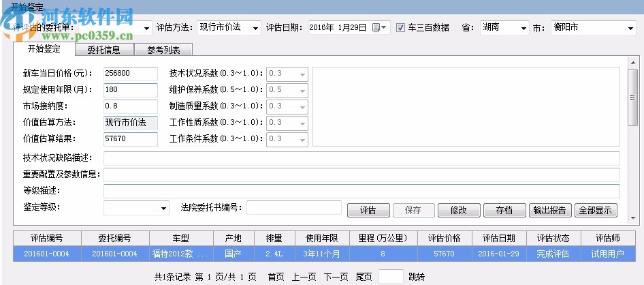Open calendar picker for 评估日期
The height and width of the screenshot is (285, 644).
click(379, 27)
